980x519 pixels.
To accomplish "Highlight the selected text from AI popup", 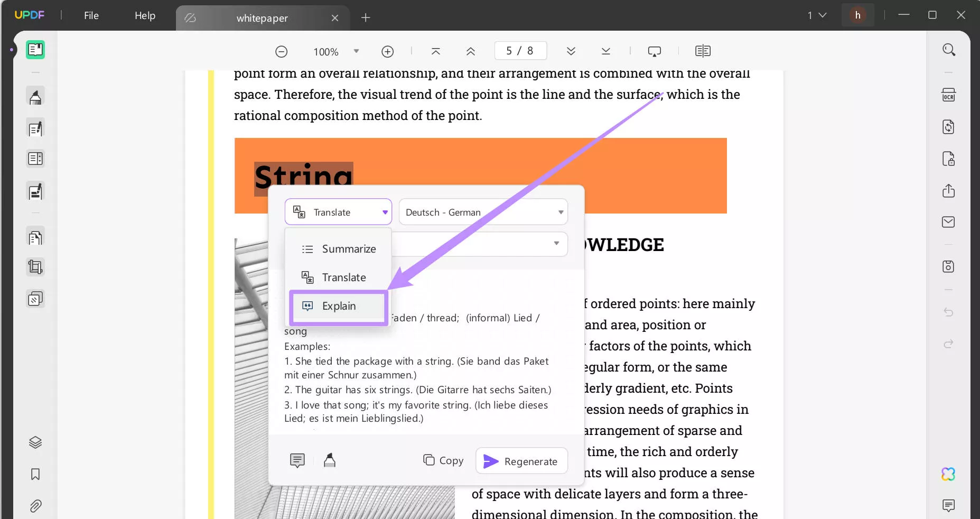I will (330, 461).
